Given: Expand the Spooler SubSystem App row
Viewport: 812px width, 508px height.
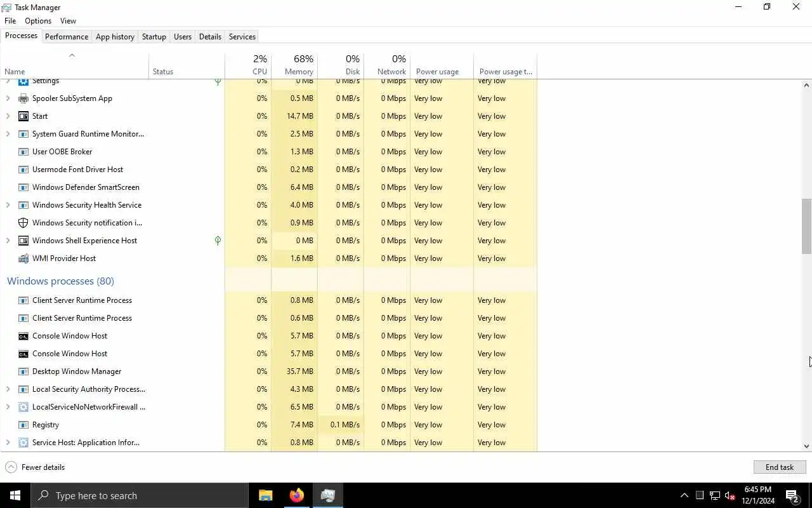Looking at the screenshot, I should click(x=8, y=98).
